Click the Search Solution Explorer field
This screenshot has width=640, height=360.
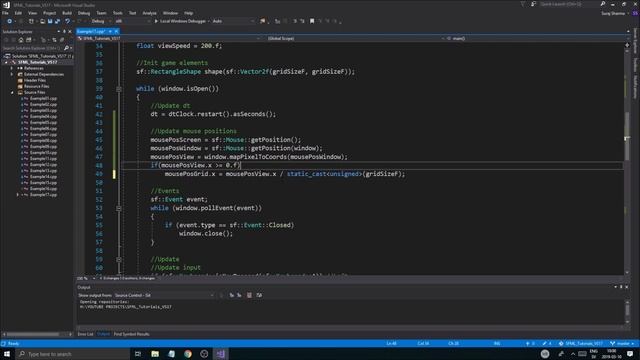(x=32, y=48)
